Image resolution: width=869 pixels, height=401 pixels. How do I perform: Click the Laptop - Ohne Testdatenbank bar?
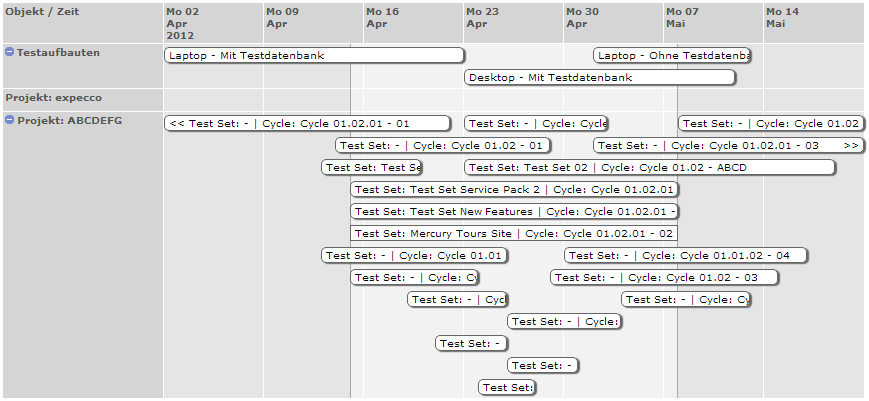click(672, 56)
